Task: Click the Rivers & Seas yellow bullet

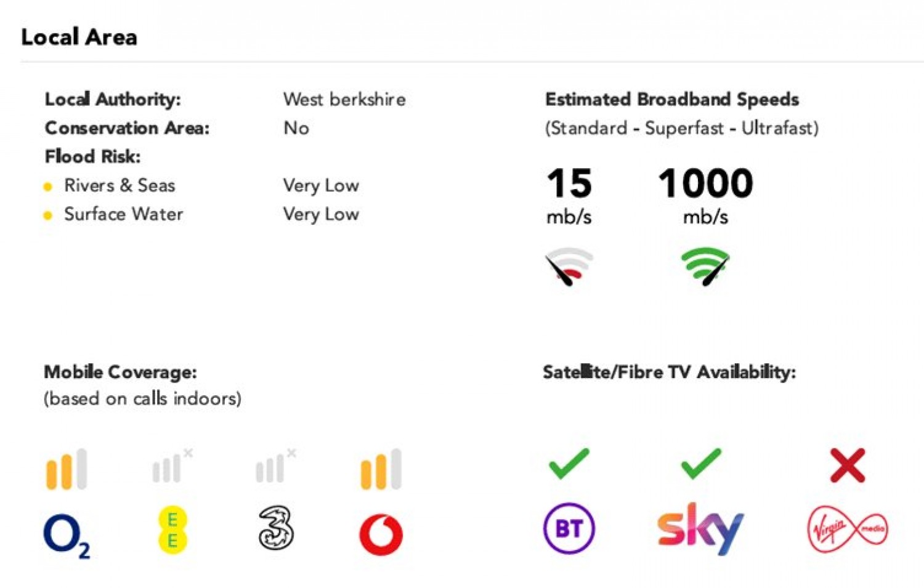Action: 47,187
